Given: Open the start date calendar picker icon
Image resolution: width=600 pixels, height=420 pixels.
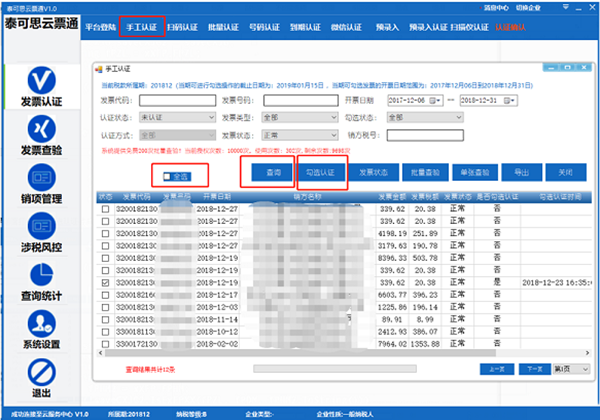Looking at the screenshot, I should tap(437, 101).
